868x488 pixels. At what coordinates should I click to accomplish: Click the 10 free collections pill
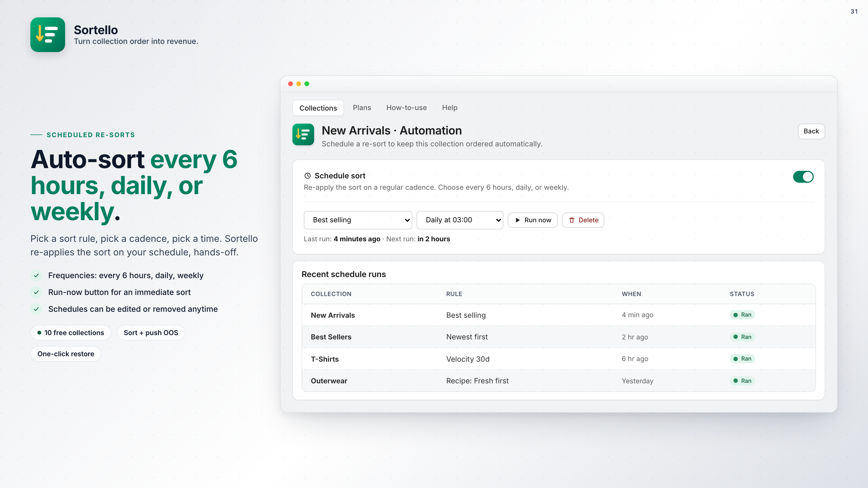tap(71, 333)
